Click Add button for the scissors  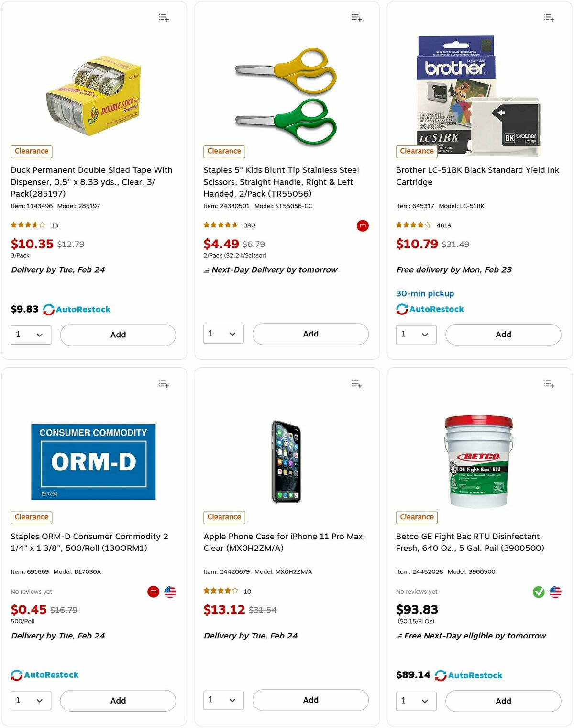tap(310, 334)
